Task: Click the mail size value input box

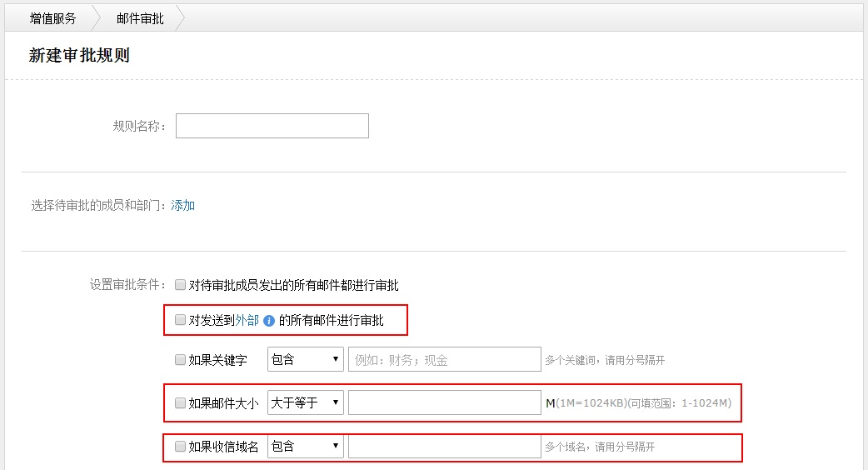Action: click(444, 403)
